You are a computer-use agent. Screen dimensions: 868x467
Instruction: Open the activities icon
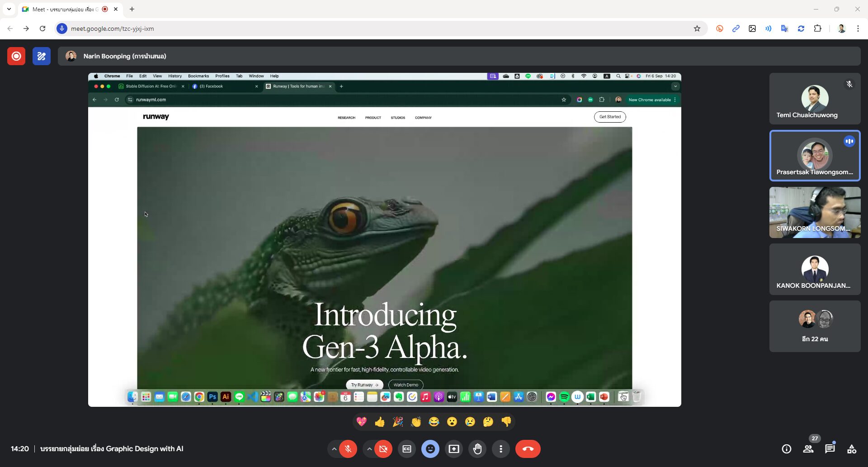852,449
